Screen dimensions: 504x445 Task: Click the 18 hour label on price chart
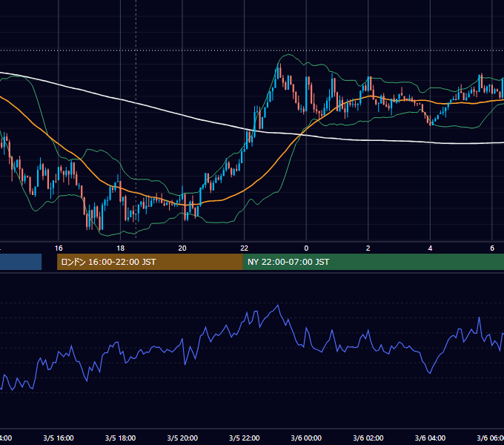(120, 248)
